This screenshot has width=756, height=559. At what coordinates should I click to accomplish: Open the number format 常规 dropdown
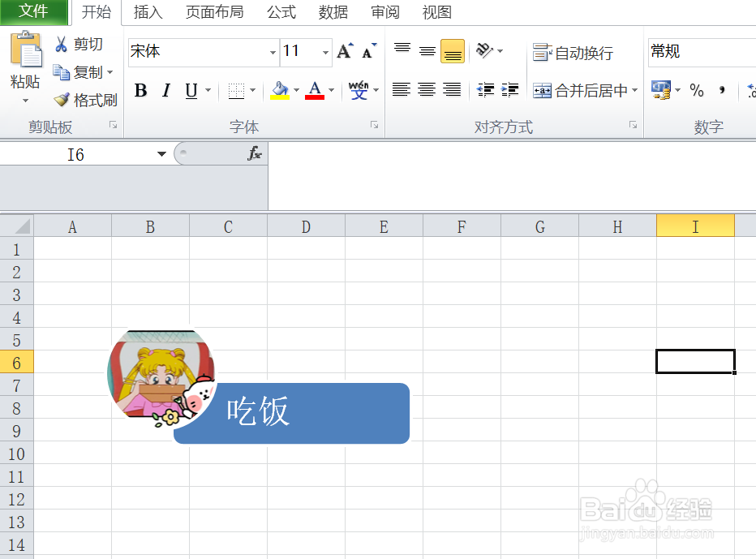pyautogui.click(x=702, y=51)
